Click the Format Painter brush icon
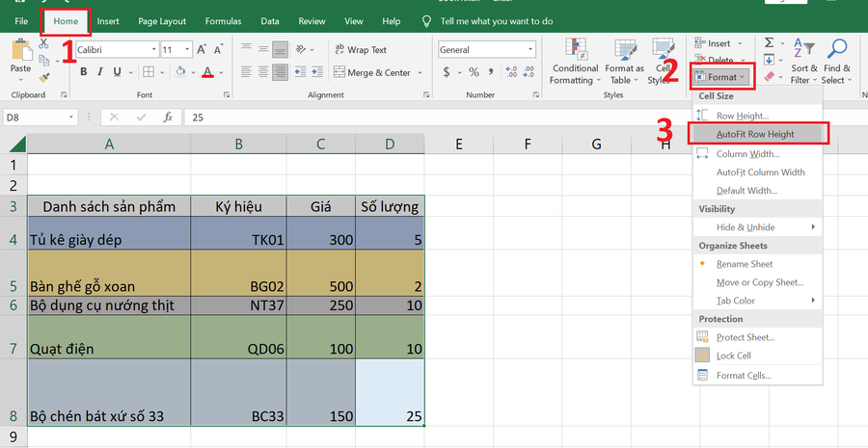868x448 pixels. [44, 77]
